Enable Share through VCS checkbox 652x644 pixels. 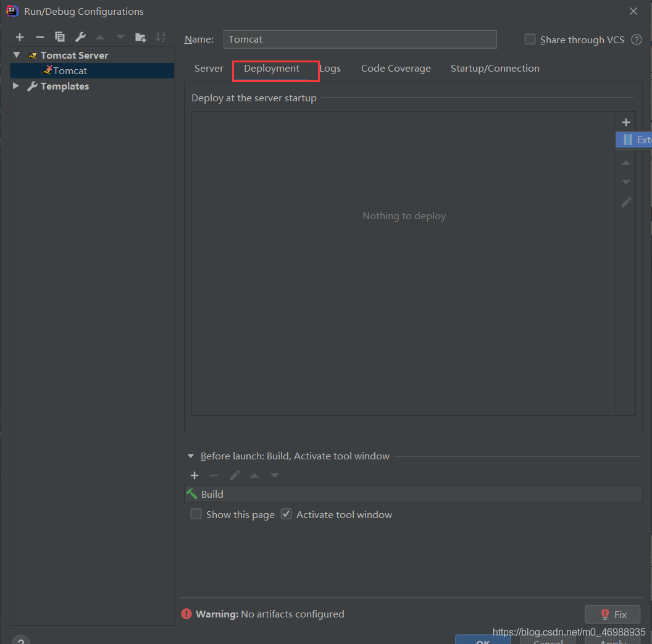pyautogui.click(x=530, y=39)
